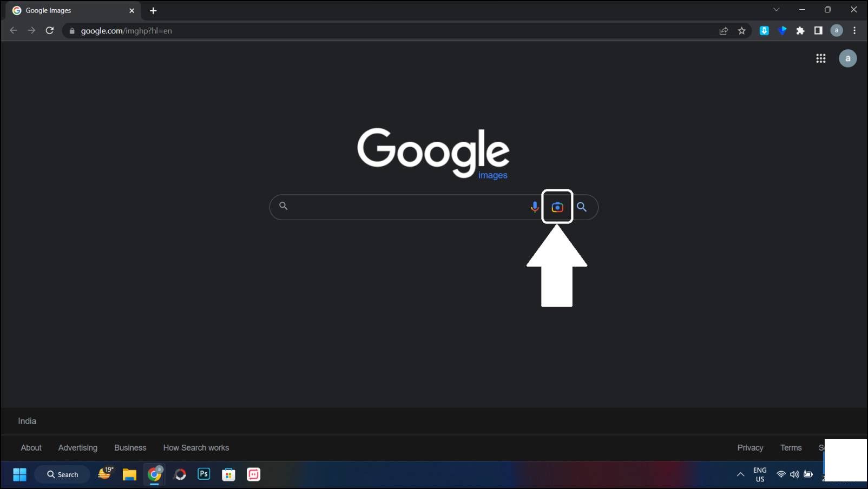Open the Google apps grid
The height and width of the screenshot is (489, 868).
click(x=820, y=58)
